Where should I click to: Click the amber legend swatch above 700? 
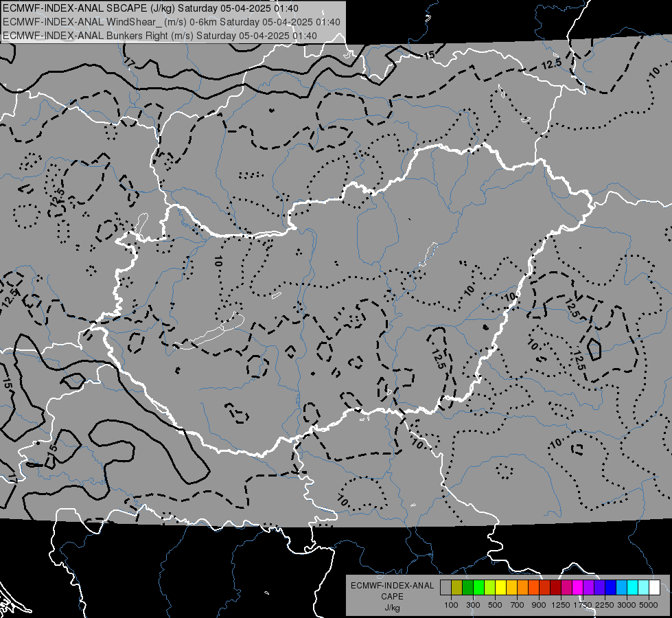[511, 588]
